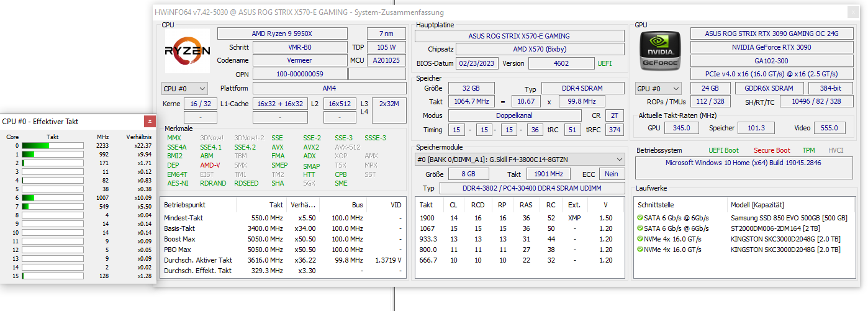The height and width of the screenshot is (311, 868).
Task: Click the 384-bit bus width field
Action: click(x=830, y=89)
